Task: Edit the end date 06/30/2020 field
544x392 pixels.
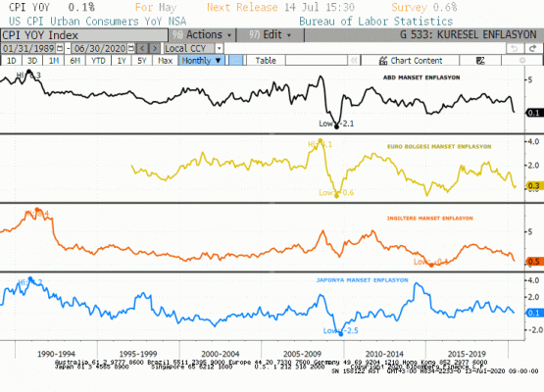Action: coord(100,48)
